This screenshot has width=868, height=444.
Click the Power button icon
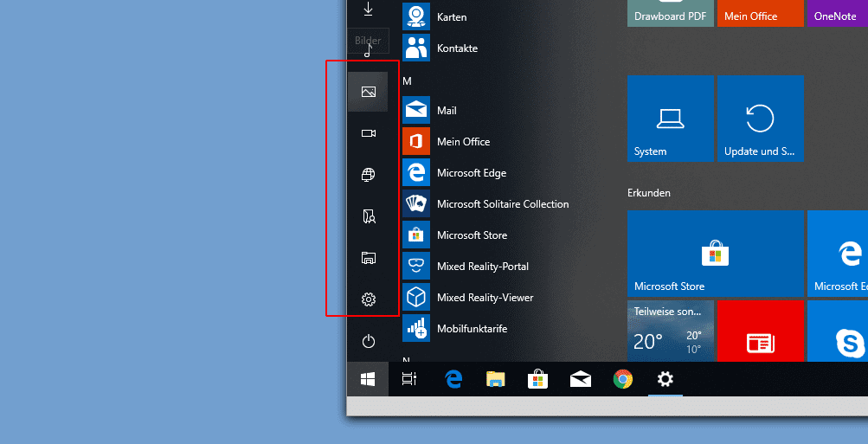(368, 342)
